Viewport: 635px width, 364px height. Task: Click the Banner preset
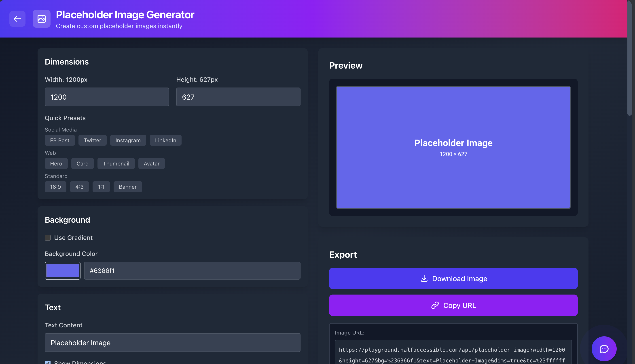[127, 186]
